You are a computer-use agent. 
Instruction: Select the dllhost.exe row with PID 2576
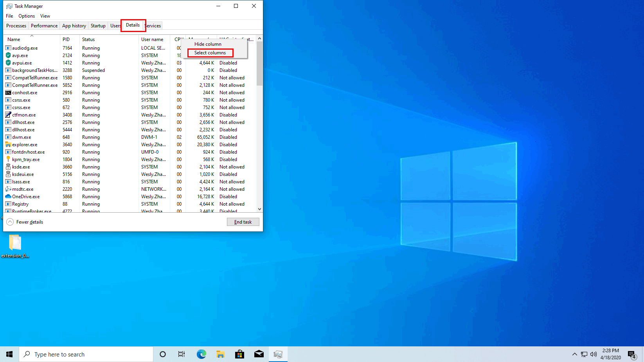pyautogui.click(x=130, y=122)
